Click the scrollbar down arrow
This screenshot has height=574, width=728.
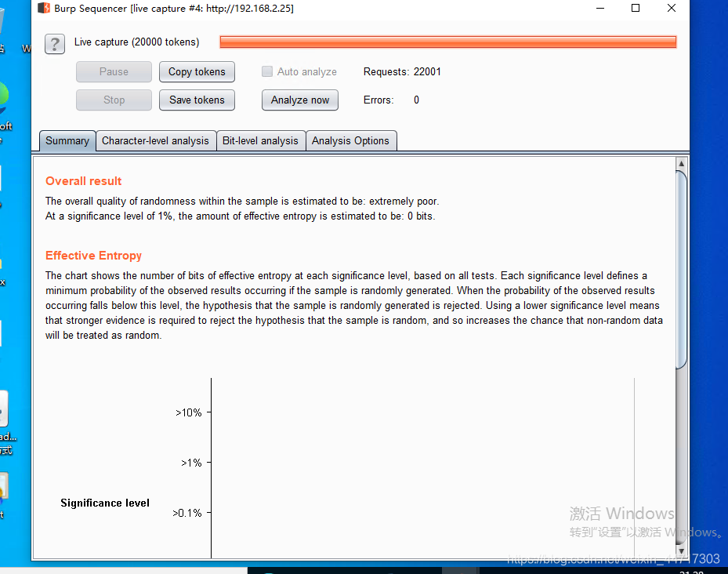[681, 551]
